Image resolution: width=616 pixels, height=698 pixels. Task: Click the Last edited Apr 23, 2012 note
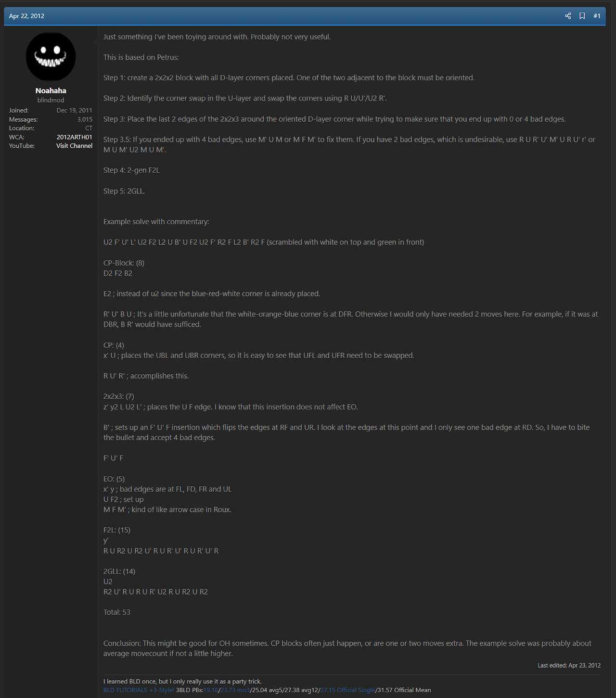tap(569, 665)
